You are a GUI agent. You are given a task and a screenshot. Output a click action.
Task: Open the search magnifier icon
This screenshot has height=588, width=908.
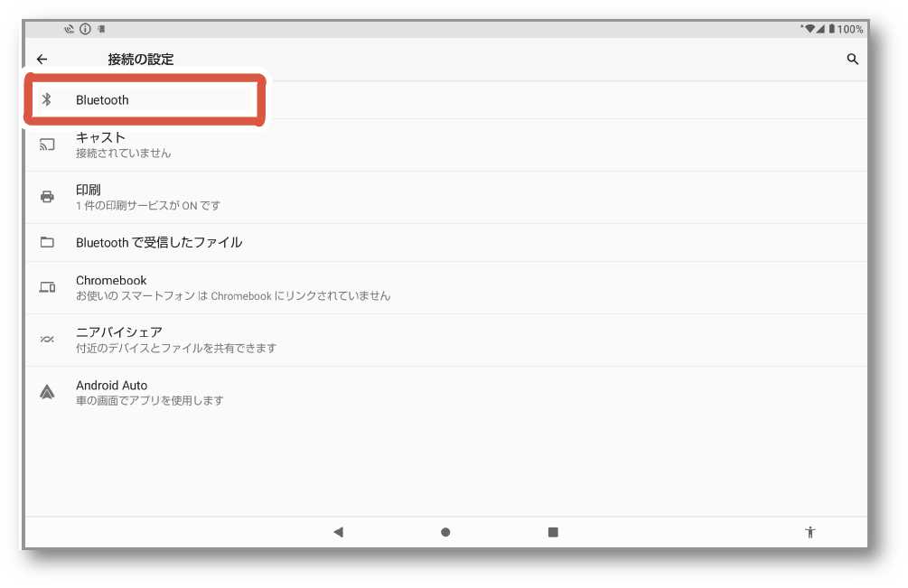pyautogui.click(x=852, y=59)
